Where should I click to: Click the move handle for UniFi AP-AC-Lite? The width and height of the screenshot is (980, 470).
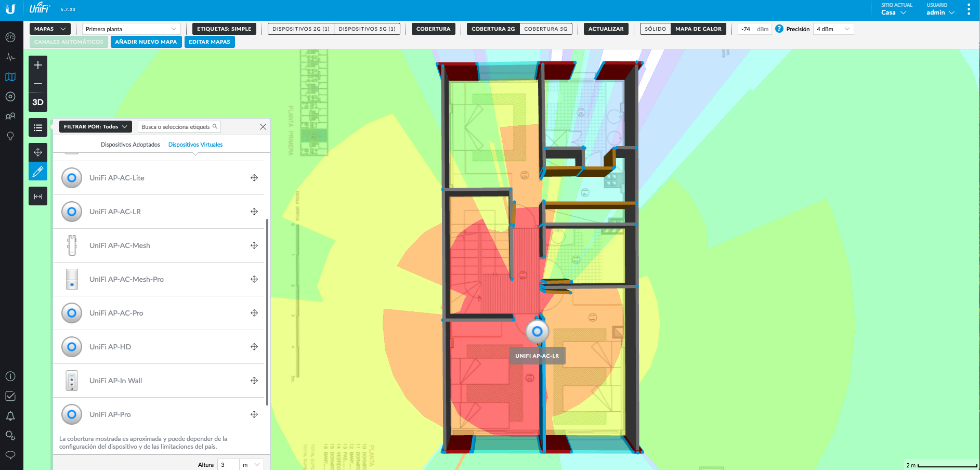point(254,178)
